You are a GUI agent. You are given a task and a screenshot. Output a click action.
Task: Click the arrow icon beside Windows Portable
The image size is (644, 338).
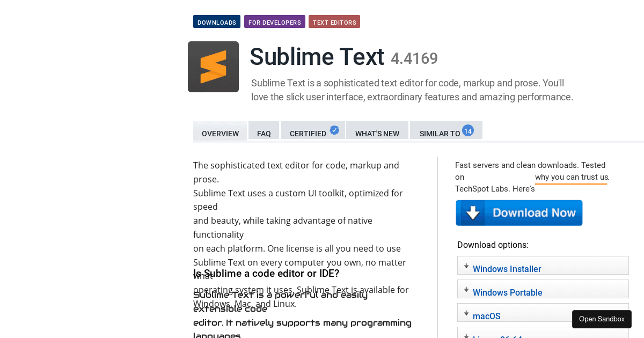click(466, 290)
